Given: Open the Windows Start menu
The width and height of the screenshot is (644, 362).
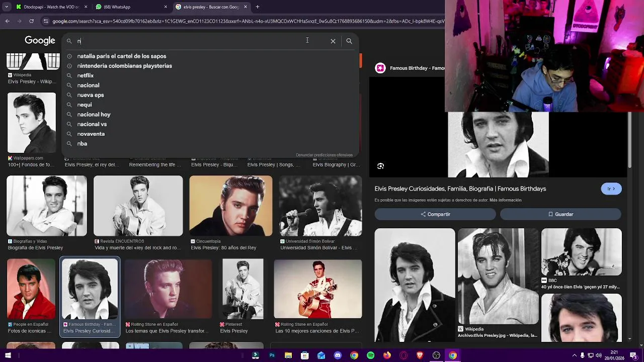Looking at the screenshot, I should pos(7,355).
